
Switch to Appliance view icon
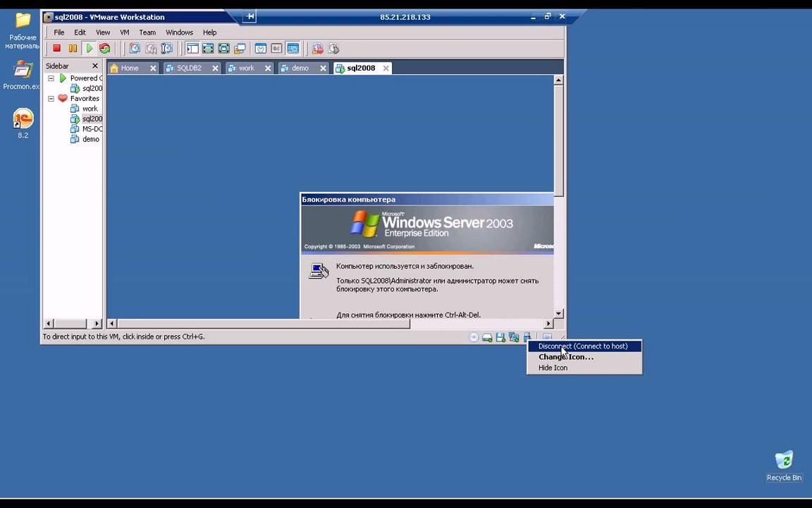pos(276,48)
